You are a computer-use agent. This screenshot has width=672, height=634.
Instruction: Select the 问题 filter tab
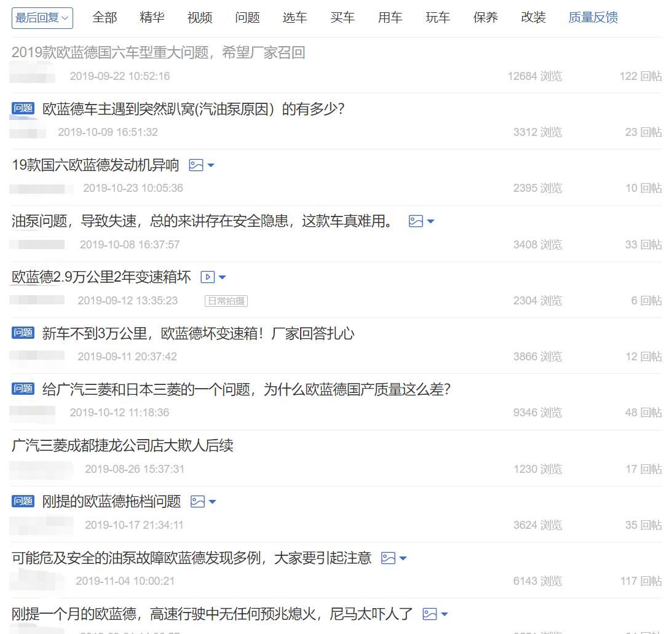pos(247,18)
